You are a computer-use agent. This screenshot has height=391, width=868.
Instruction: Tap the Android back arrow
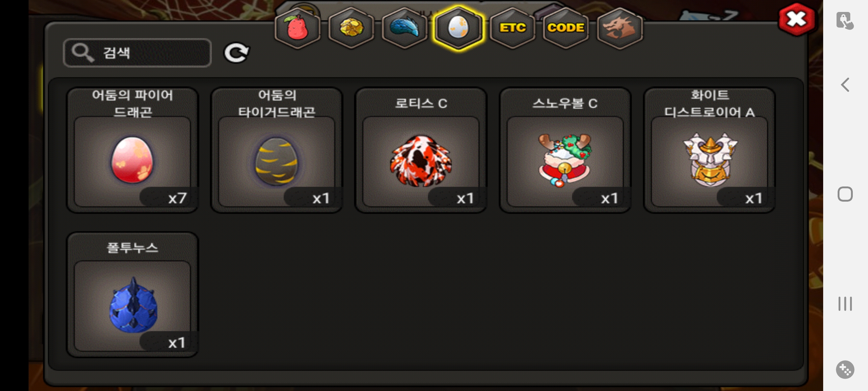[x=845, y=85]
